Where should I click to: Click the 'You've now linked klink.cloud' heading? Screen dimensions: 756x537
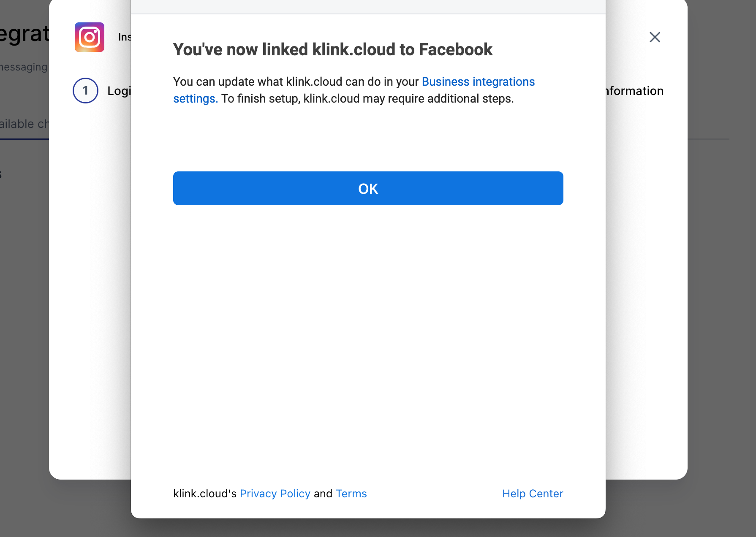(x=332, y=49)
